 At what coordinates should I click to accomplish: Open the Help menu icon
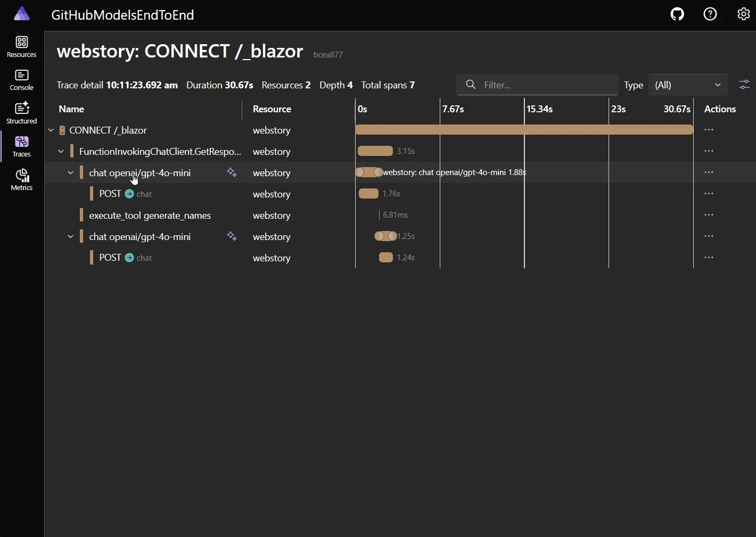tap(710, 14)
